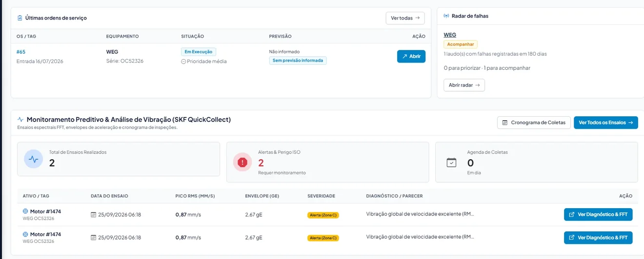Click the calendar icon in the first Motor #1474 date cell
This screenshot has height=259, width=644.
[x=94, y=215]
